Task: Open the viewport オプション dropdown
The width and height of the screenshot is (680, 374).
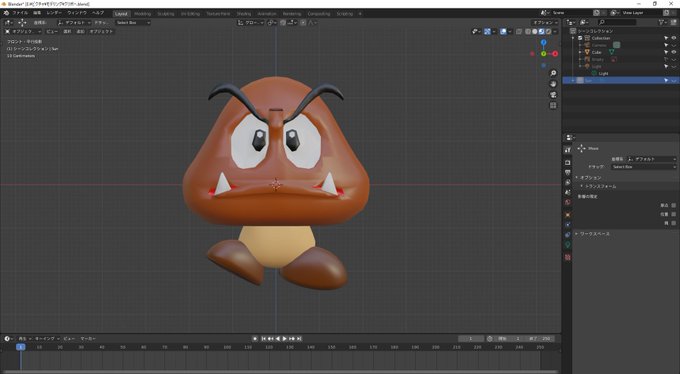Action: point(545,23)
